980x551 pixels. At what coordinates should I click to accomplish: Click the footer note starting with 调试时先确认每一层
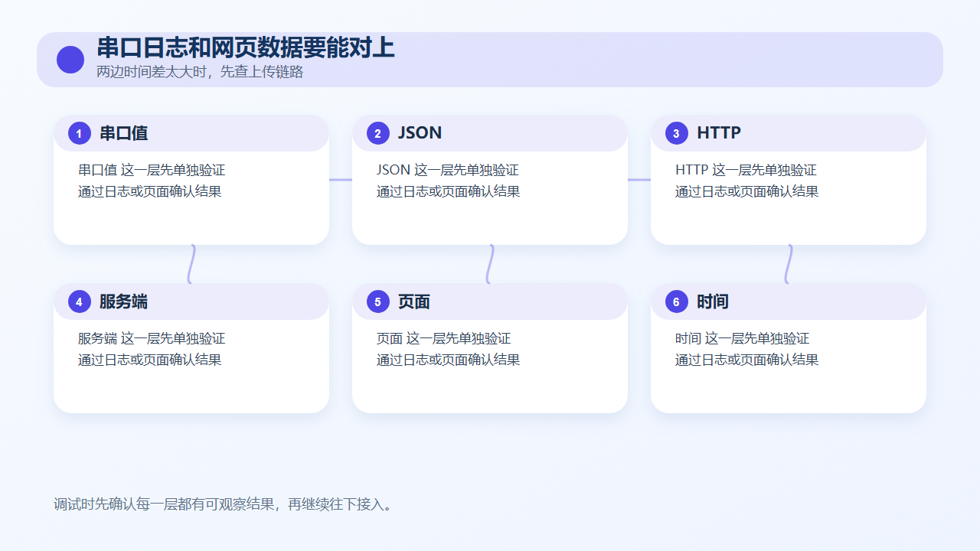click(225, 504)
